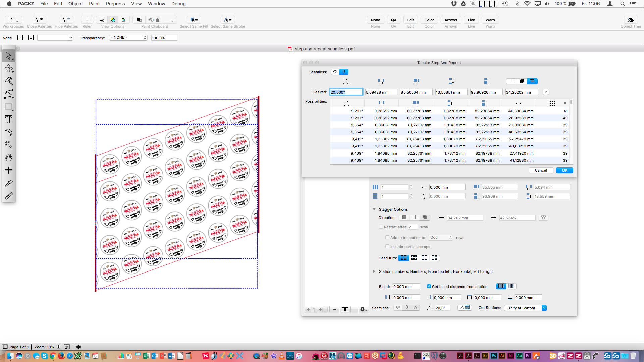Switch to the QA workspace
644x362 pixels.
pyautogui.click(x=393, y=20)
